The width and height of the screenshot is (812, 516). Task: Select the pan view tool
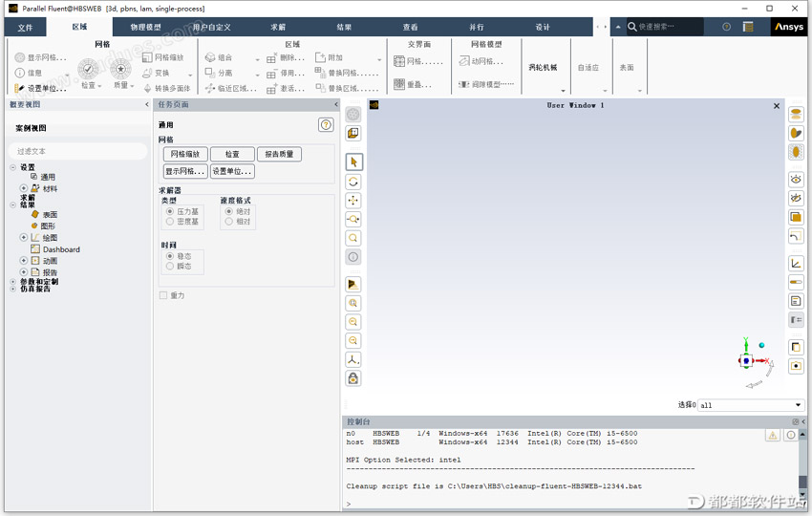353,201
